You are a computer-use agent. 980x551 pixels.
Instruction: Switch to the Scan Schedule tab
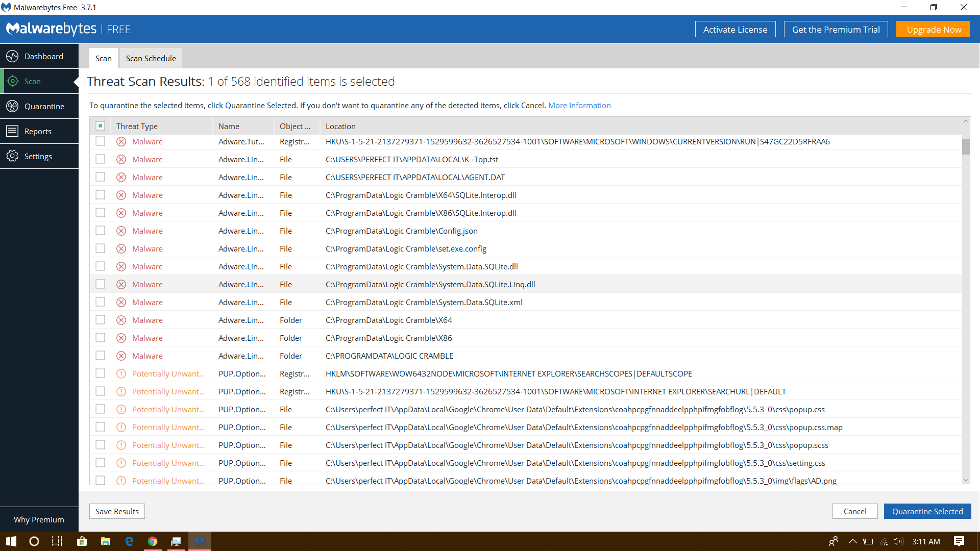point(151,58)
